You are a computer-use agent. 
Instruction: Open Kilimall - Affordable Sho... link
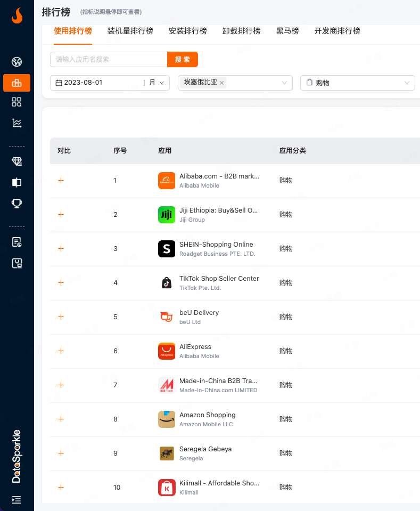[219, 483]
